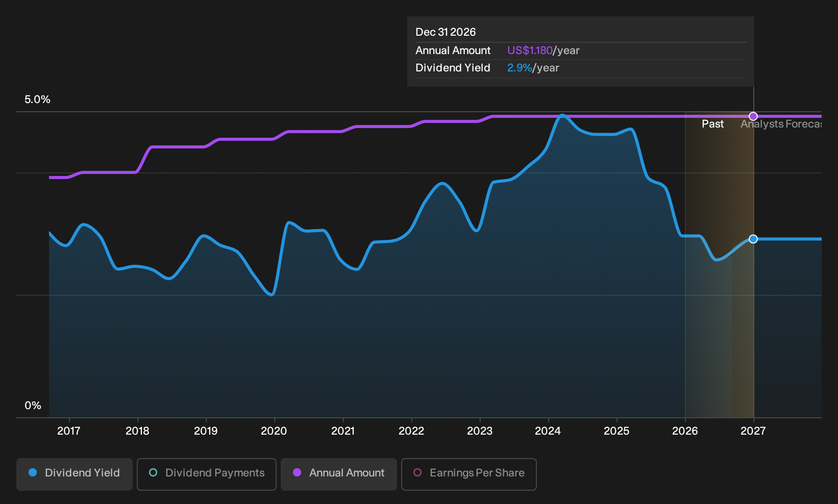The width and height of the screenshot is (838, 504).
Task: Click the Past region label
Action: pos(712,124)
